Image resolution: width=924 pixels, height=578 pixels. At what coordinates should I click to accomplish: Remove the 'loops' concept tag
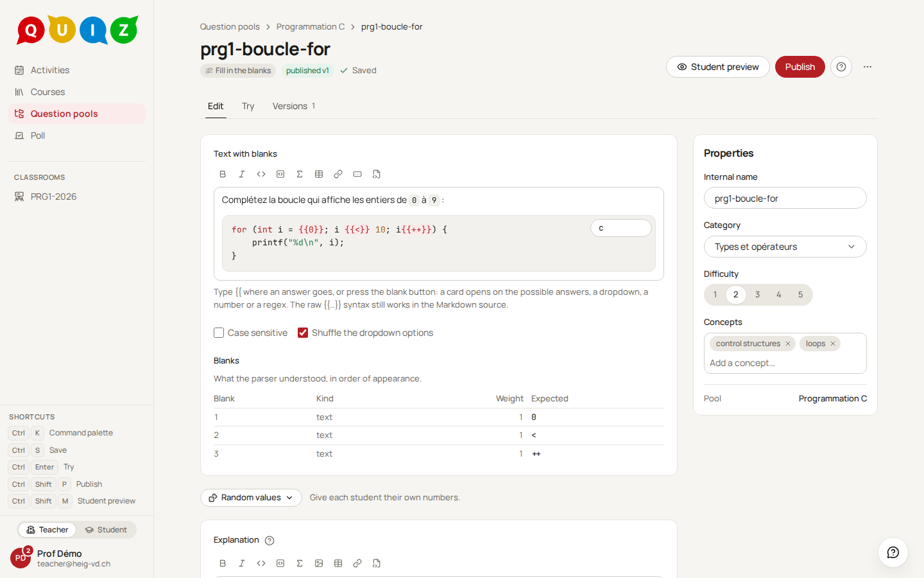pos(833,344)
